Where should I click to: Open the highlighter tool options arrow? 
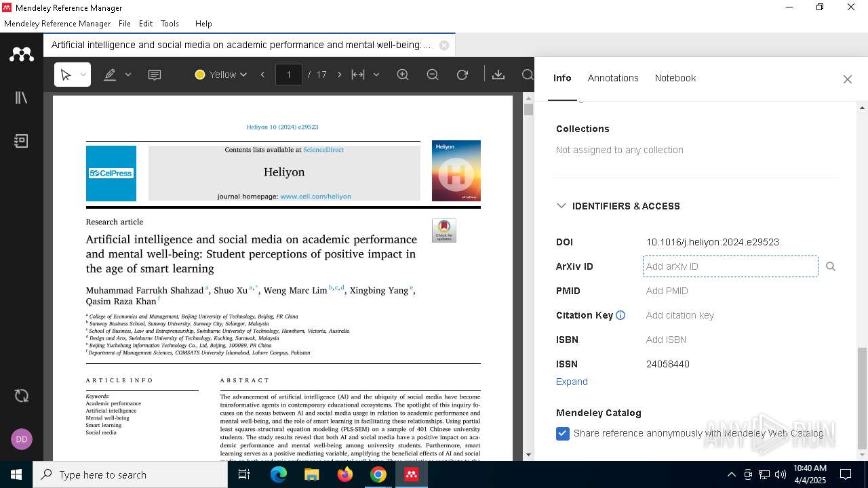[128, 75]
